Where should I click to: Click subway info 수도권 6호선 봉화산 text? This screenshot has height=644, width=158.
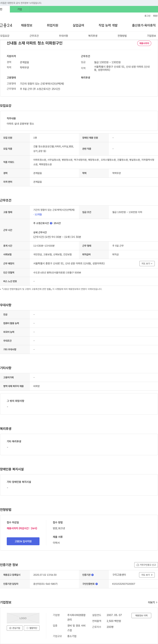pyautogui.click(x=57, y=272)
